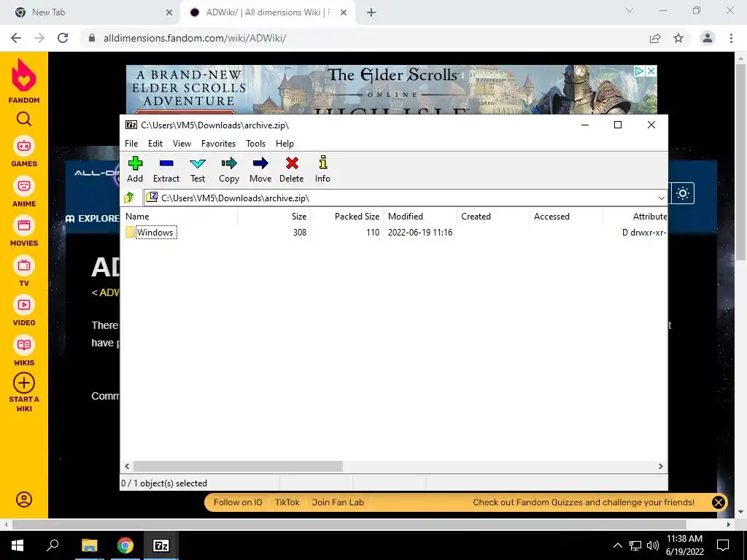Open the View menu in 7-Zip
The height and width of the screenshot is (560, 747).
(182, 144)
